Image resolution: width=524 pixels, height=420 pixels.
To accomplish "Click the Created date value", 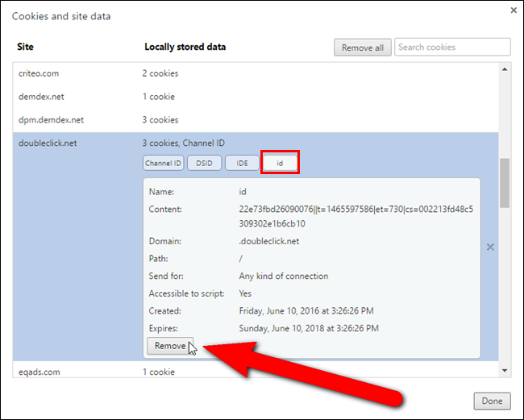I will 306,310.
